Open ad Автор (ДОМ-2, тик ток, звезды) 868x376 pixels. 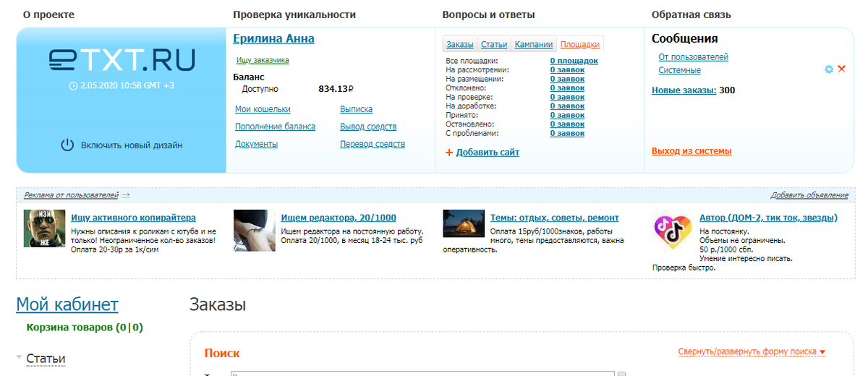tap(768, 218)
